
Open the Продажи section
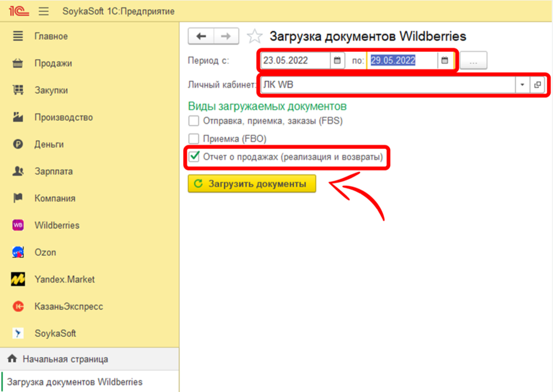(x=53, y=63)
